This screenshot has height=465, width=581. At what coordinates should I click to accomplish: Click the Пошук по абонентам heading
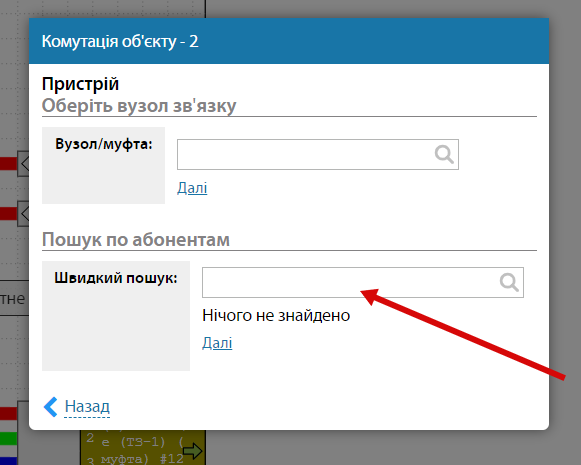click(x=136, y=239)
